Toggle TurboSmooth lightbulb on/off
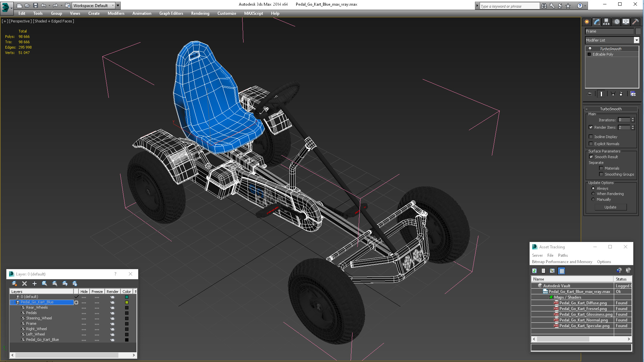 point(590,49)
